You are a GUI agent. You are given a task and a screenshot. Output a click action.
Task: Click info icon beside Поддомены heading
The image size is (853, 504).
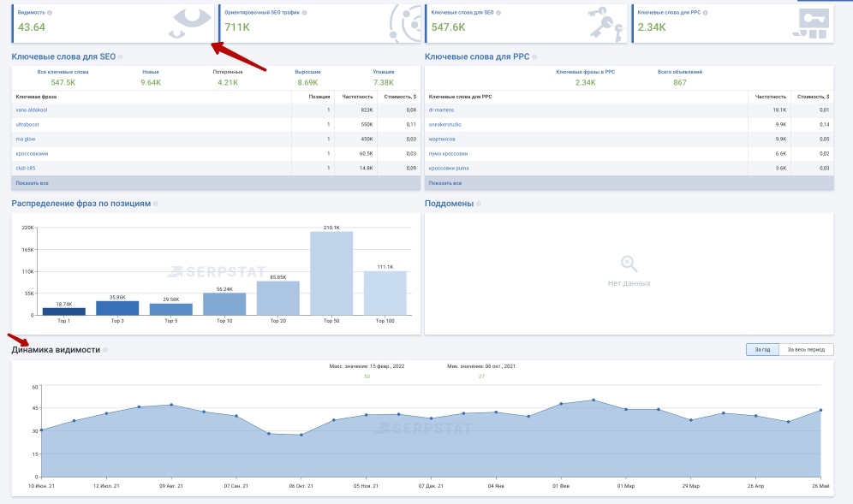tap(479, 204)
